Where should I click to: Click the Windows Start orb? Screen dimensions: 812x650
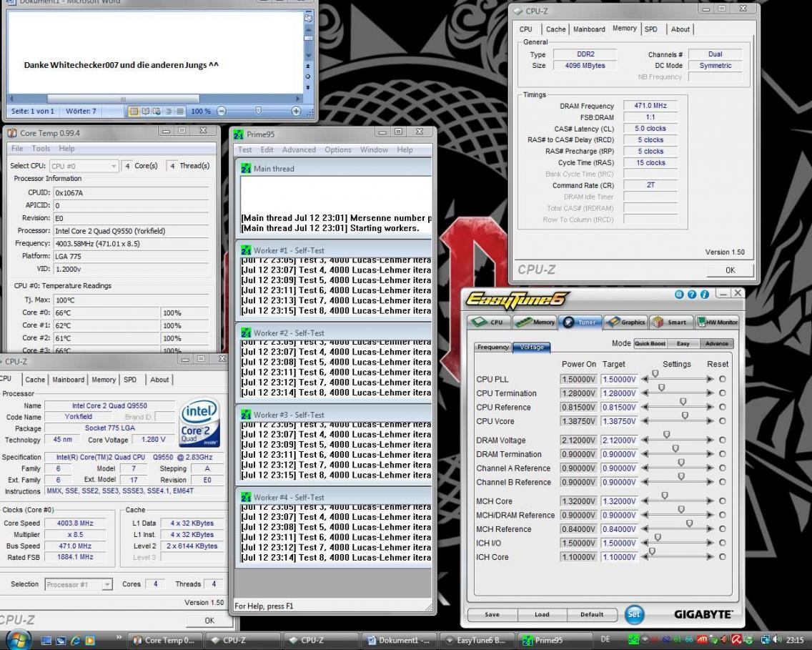(18, 639)
